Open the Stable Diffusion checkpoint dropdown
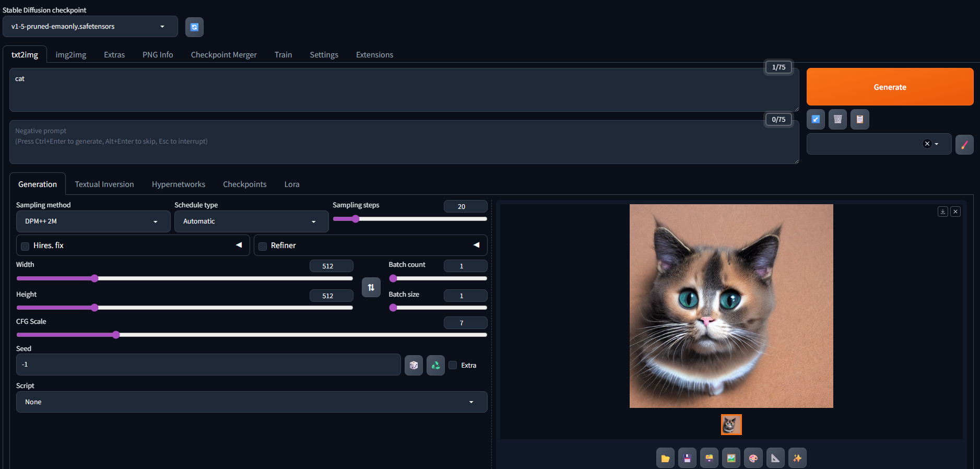The height and width of the screenshot is (469, 980). click(x=90, y=27)
